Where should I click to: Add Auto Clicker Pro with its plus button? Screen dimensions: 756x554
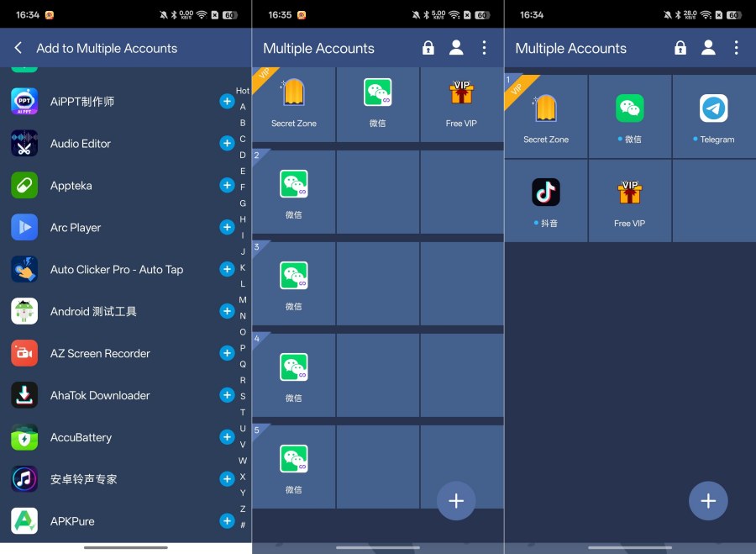(x=227, y=269)
